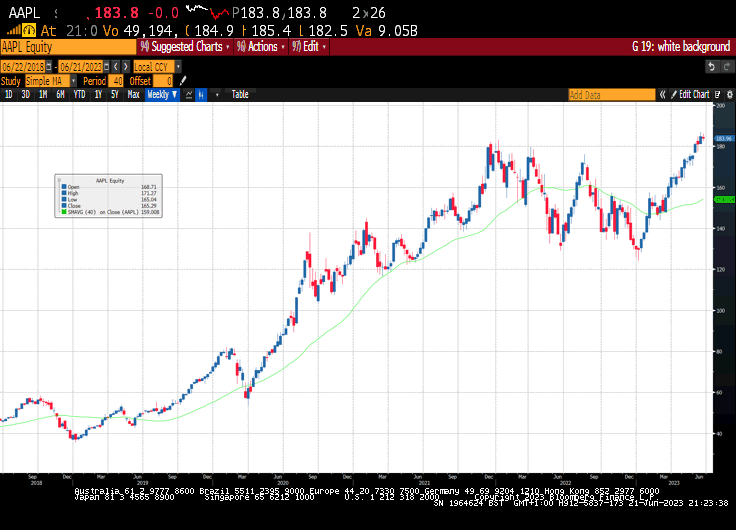
Task: Click the Add Data input field
Action: coord(612,95)
